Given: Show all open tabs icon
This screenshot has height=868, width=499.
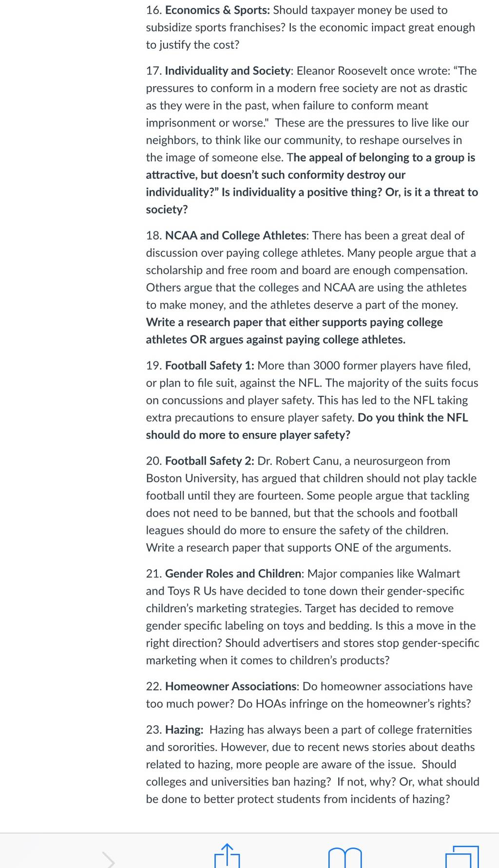Looking at the screenshot, I should (462, 856).
